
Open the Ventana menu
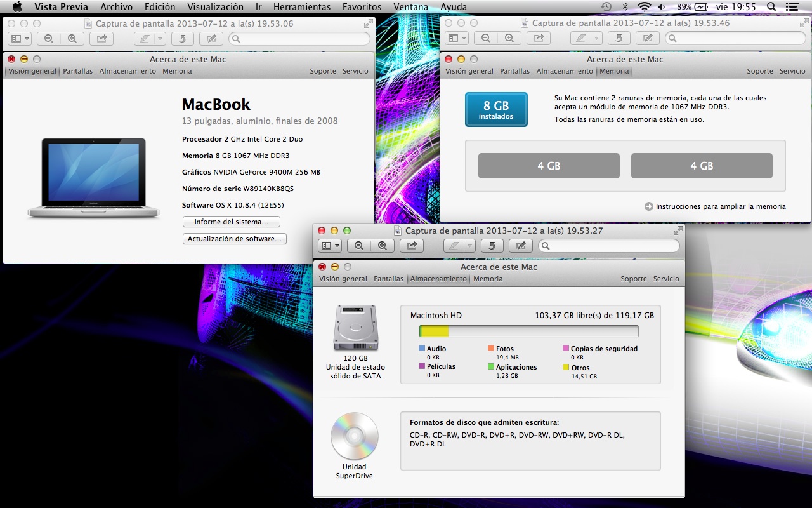(x=411, y=7)
